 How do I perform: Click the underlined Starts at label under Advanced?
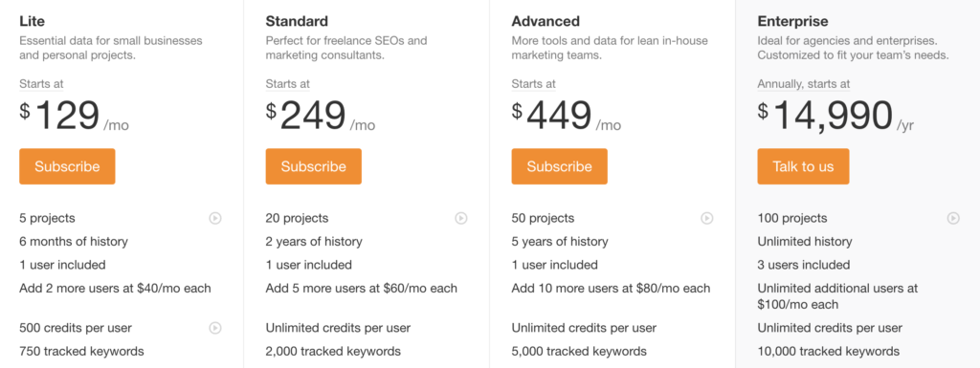[534, 84]
